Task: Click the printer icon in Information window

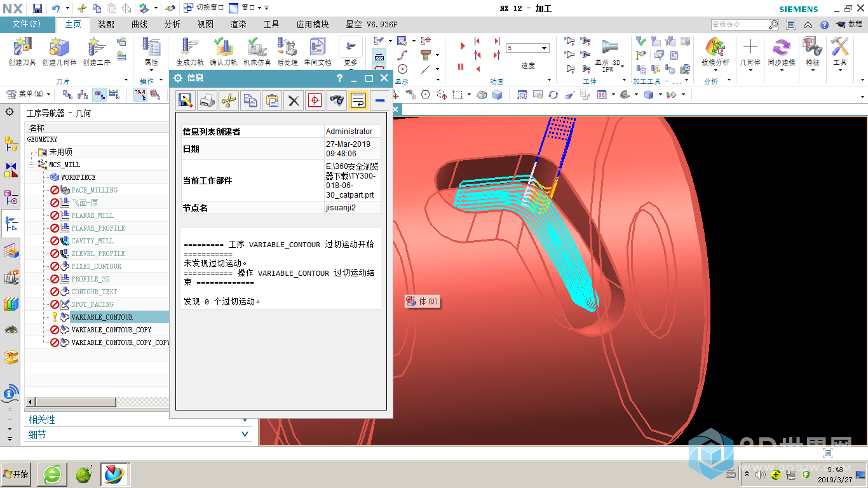Action: pos(207,100)
